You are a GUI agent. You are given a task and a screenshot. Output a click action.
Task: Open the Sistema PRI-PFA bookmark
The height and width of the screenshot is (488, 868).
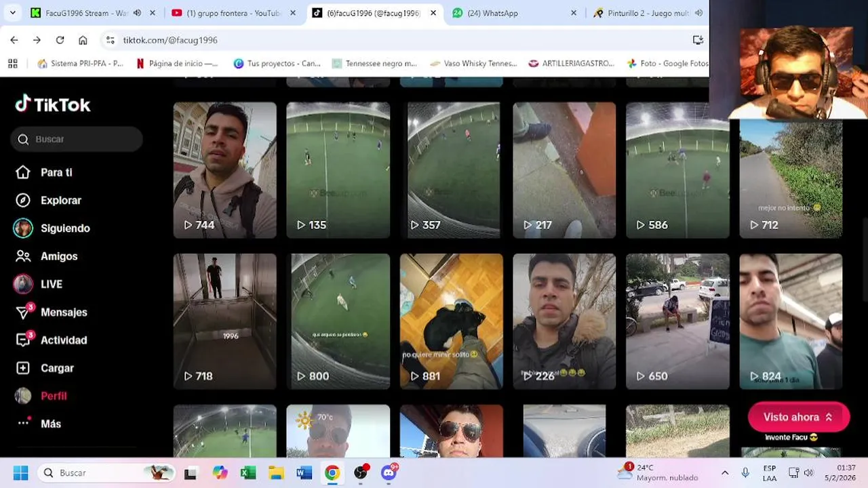coord(81,63)
